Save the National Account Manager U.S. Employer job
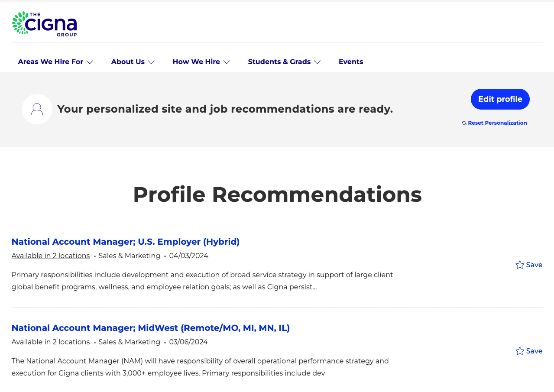Screen dimensions: 554x392 coord(528,264)
